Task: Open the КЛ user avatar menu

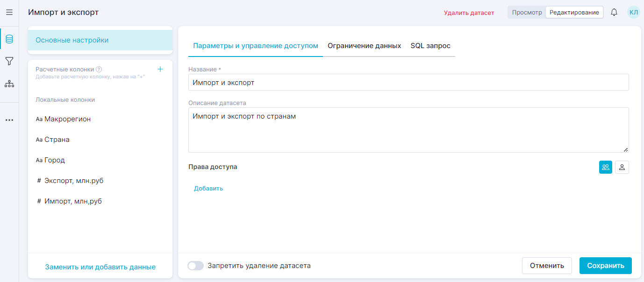Action: [x=633, y=13]
